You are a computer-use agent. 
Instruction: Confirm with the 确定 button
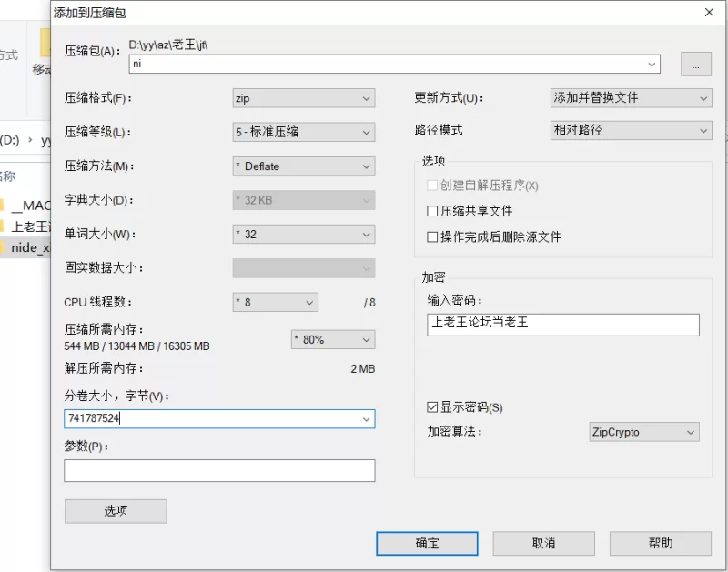[x=427, y=543]
